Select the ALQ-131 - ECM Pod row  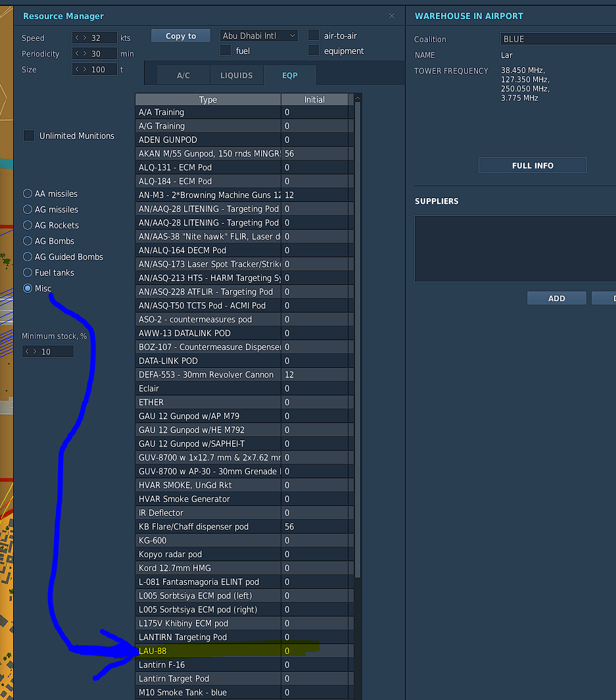tap(245, 167)
